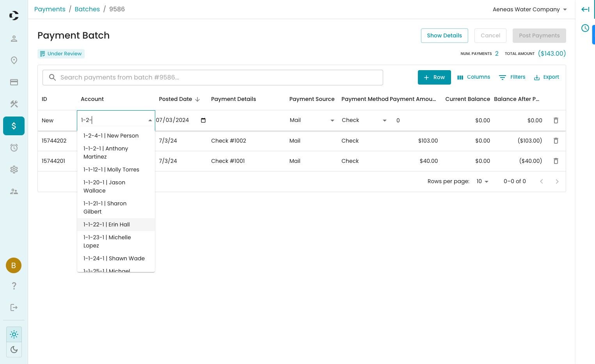Click the logout icon in sidebar
The image size is (595, 364).
click(x=14, y=307)
